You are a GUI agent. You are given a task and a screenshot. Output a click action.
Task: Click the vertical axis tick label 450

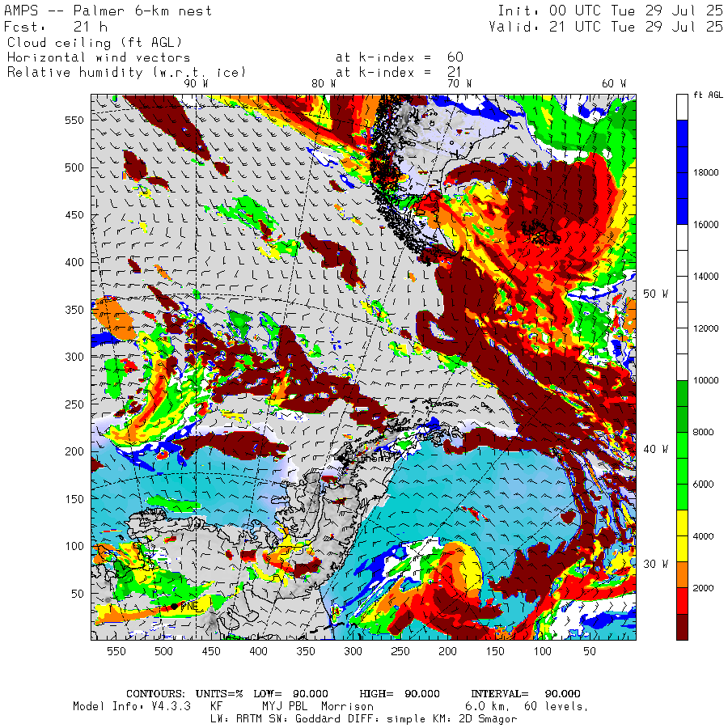coord(74,215)
